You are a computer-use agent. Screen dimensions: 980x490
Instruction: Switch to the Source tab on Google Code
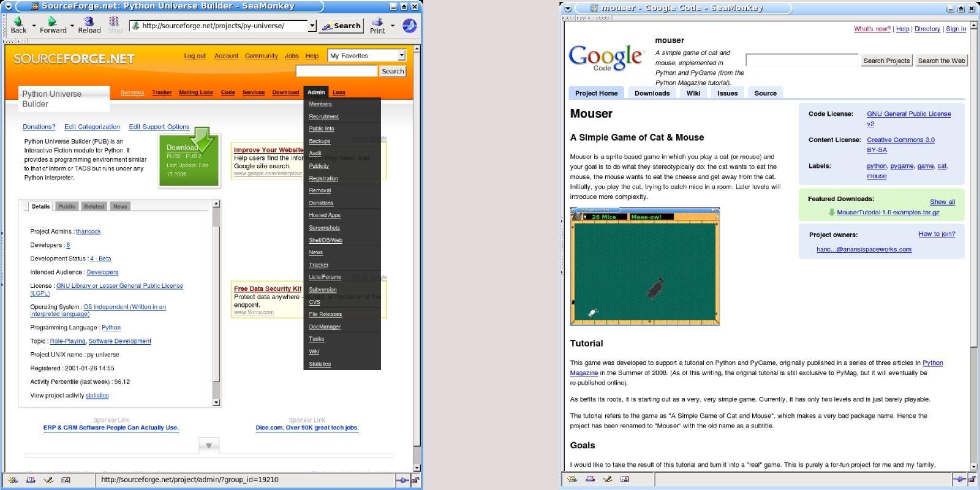point(766,93)
